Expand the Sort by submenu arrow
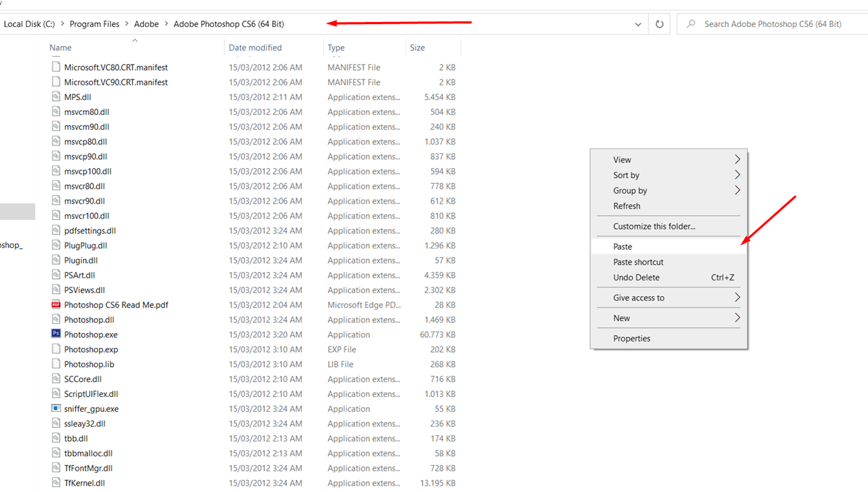This screenshot has width=868, height=492. 737,175
